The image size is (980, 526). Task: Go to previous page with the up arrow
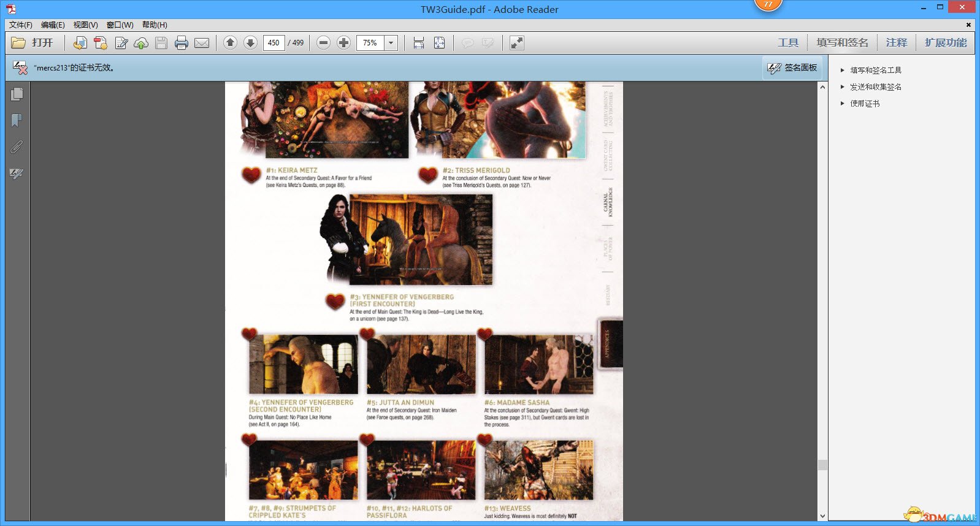tap(230, 43)
